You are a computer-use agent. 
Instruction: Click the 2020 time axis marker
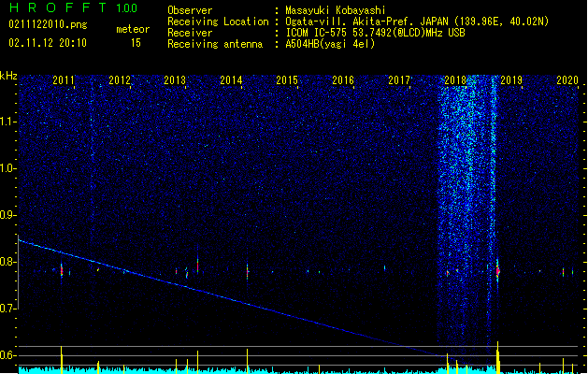pos(567,80)
